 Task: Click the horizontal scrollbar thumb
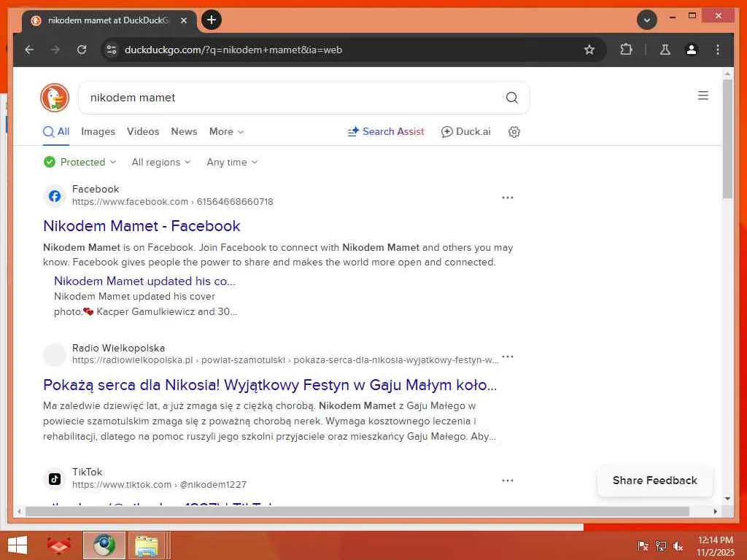coord(357,511)
